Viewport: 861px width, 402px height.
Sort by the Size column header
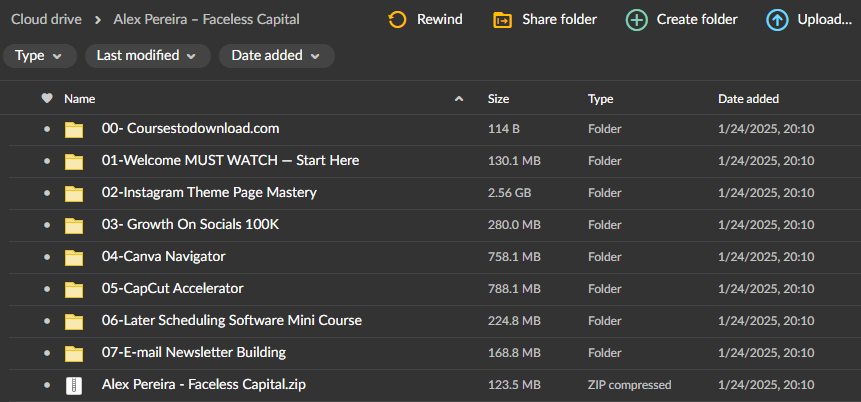pos(499,99)
